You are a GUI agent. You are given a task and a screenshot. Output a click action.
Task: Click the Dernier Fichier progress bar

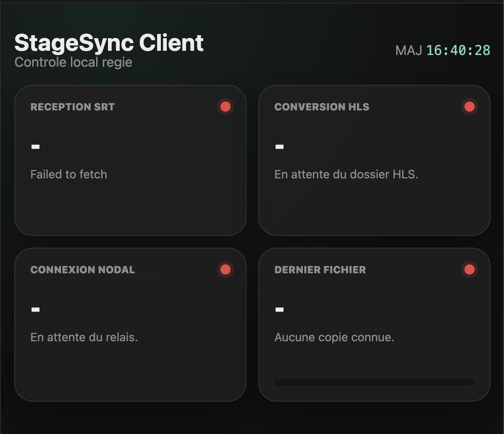click(374, 382)
